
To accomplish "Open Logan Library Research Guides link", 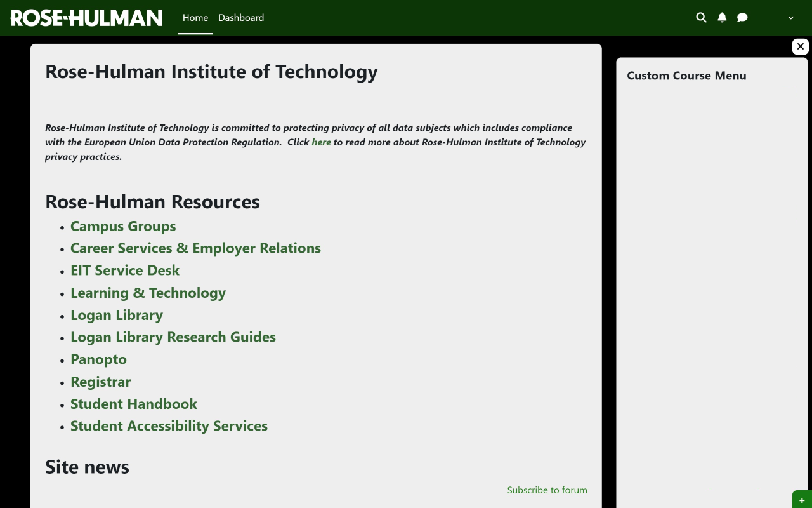I will (x=173, y=337).
